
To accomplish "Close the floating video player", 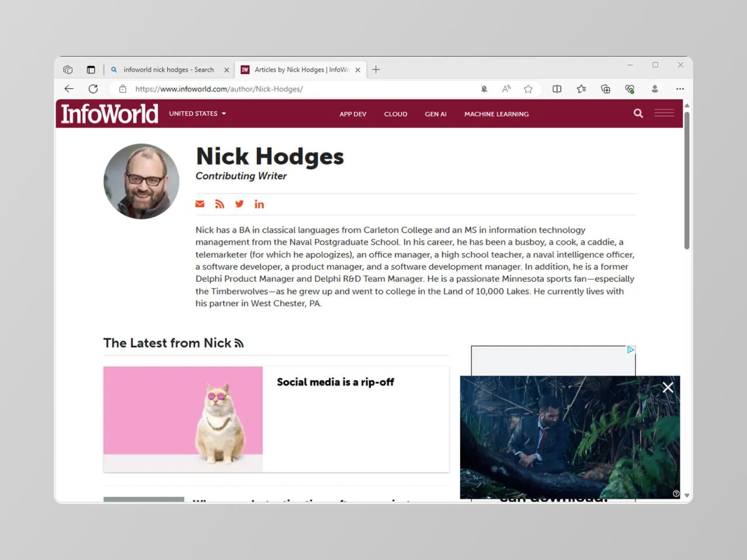I will (668, 387).
